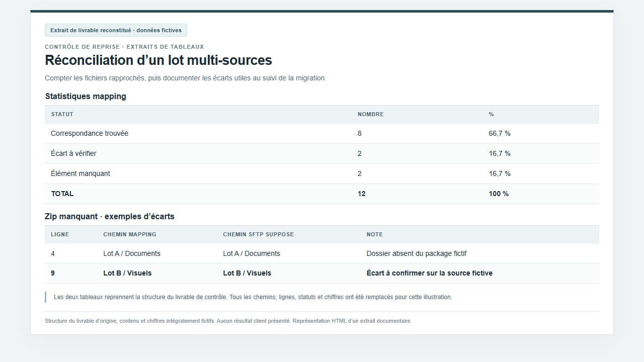Screen dimensions: 644x362
Task: Select the note "Écart à confirmer sur la source fictive"
Action: (430, 273)
